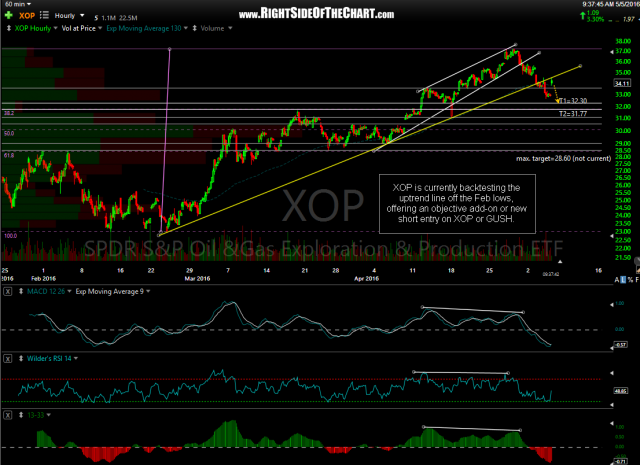The height and width of the screenshot is (465, 640).
Task: Click the MACD 12 26 label
Action: [x=46, y=291]
